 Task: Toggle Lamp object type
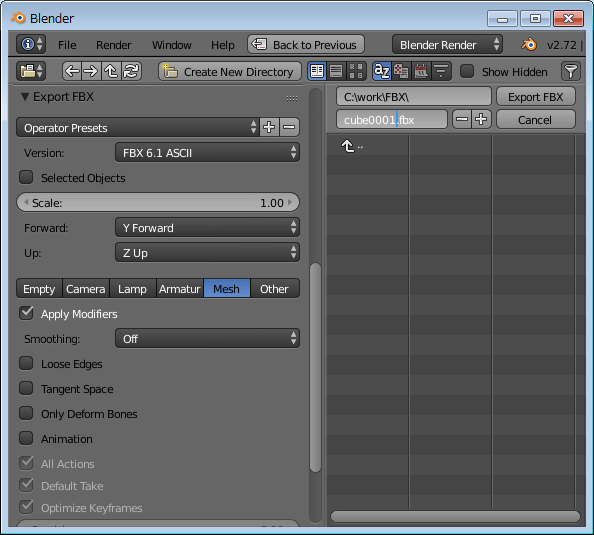[x=133, y=288]
